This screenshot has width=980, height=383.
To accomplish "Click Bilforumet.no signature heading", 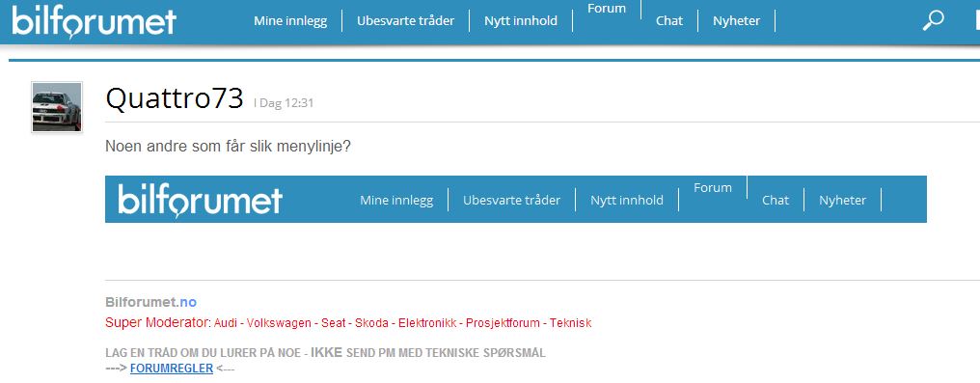I will pyautogui.click(x=151, y=302).
